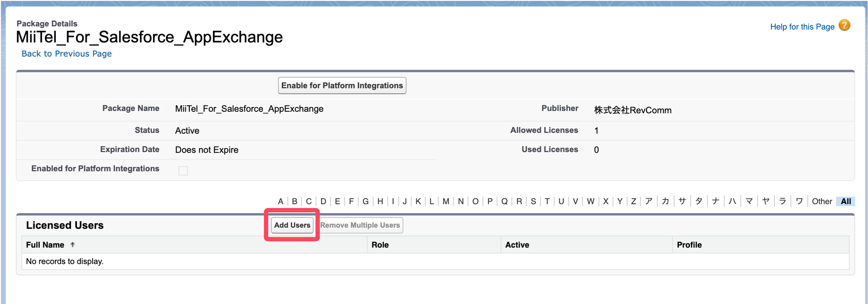
Task: Sort by Profile column header
Action: pos(689,245)
